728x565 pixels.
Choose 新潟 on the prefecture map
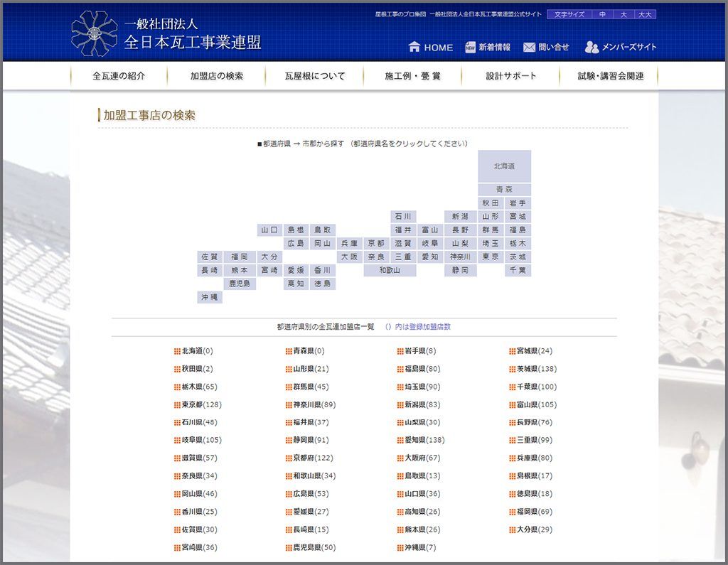(x=460, y=216)
